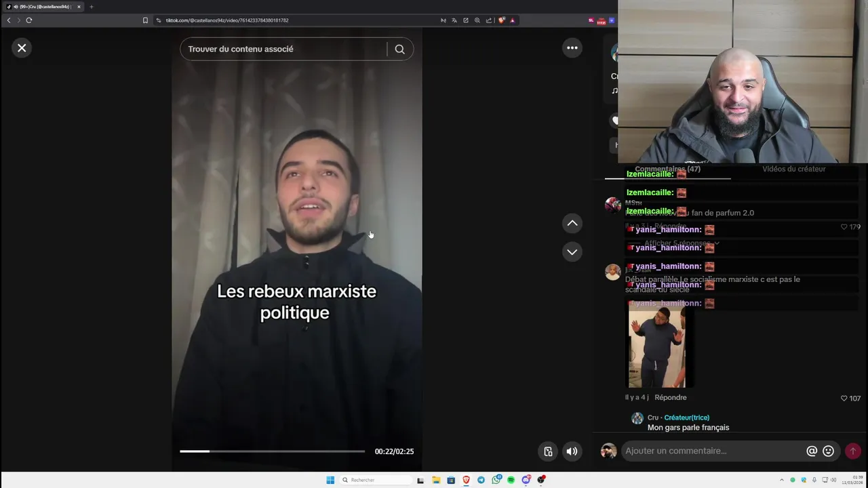Expand 'Afficher 5 réponses' replies

681,243
